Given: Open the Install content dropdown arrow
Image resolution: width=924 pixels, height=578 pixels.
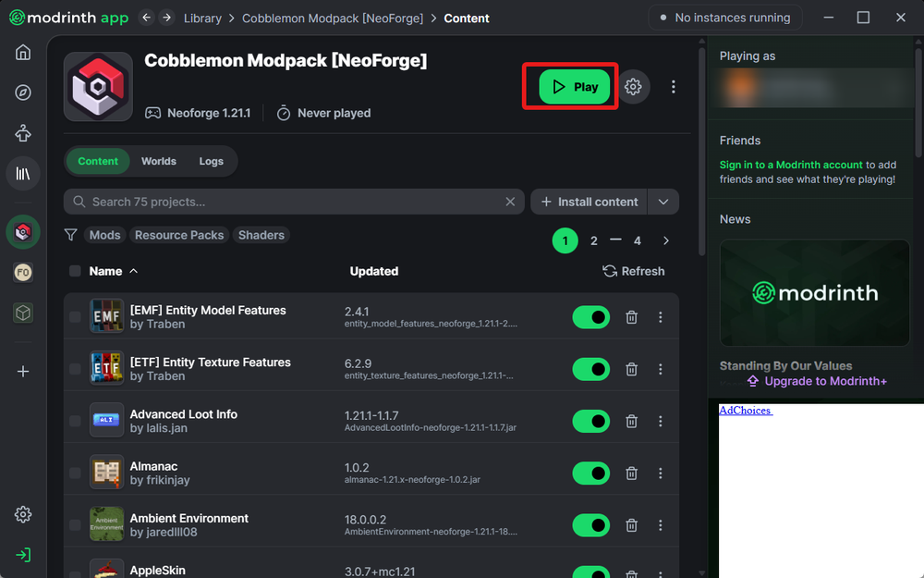Looking at the screenshot, I should click(663, 202).
